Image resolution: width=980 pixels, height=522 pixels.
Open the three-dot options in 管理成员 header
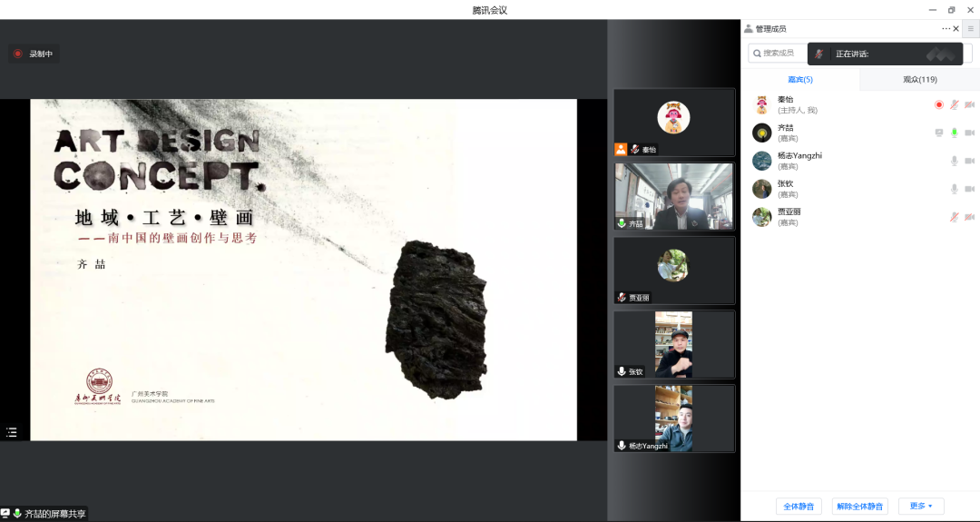point(946,29)
